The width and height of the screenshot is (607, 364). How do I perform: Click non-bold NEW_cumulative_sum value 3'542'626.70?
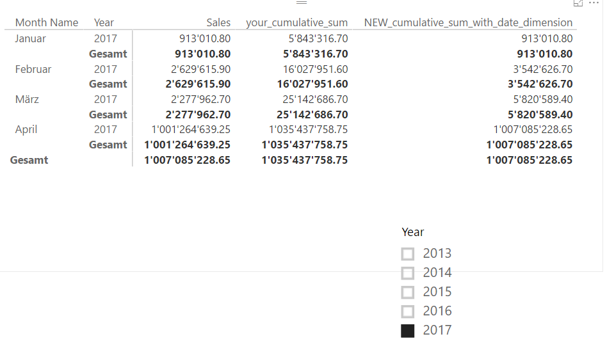click(x=543, y=69)
